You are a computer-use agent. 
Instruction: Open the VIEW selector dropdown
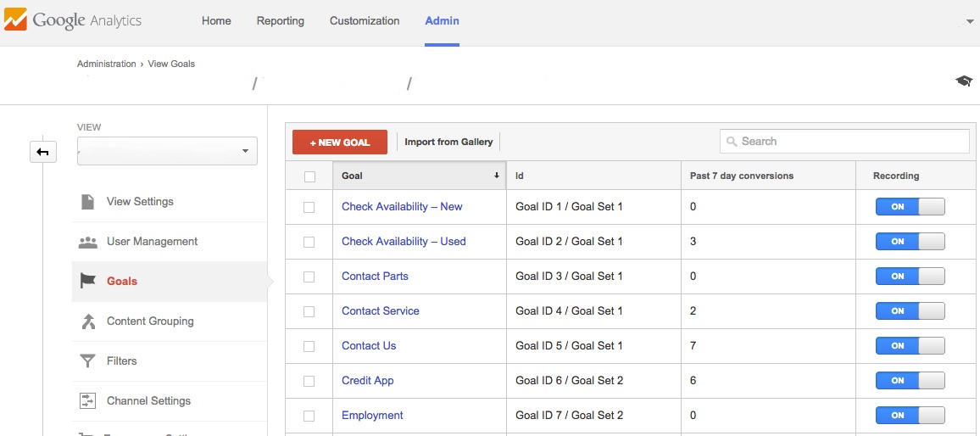167,151
